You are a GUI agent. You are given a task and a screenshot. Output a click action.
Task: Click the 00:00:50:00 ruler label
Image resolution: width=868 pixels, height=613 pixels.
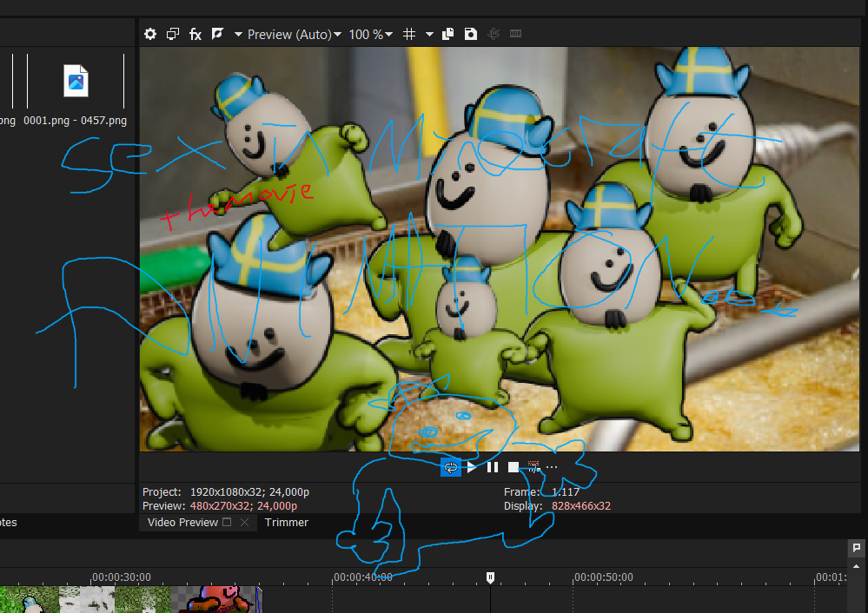click(x=603, y=577)
